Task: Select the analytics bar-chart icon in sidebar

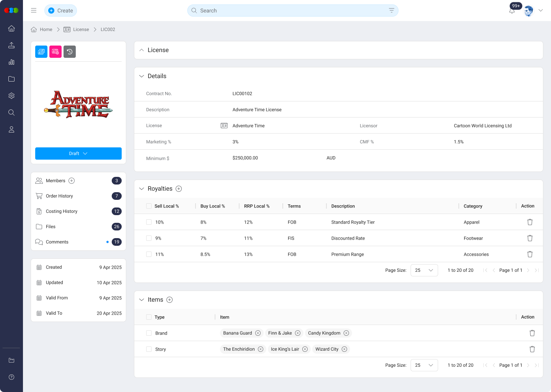Action: [11, 62]
